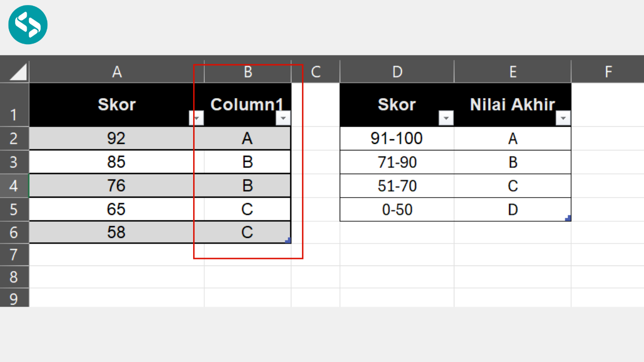Screen dimensions: 644x362
Task: Click the resize handle of the Nilai Akhir table
Action: [x=569, y=218]
